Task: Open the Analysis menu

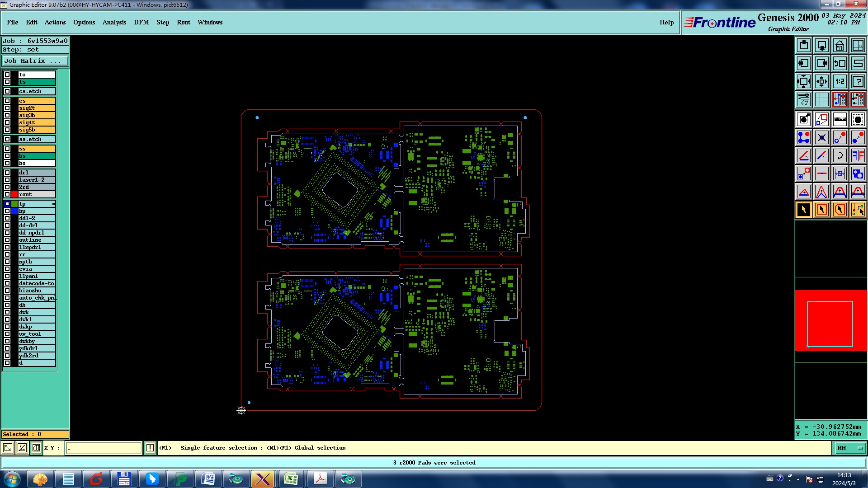Action: tap(114, 22)
